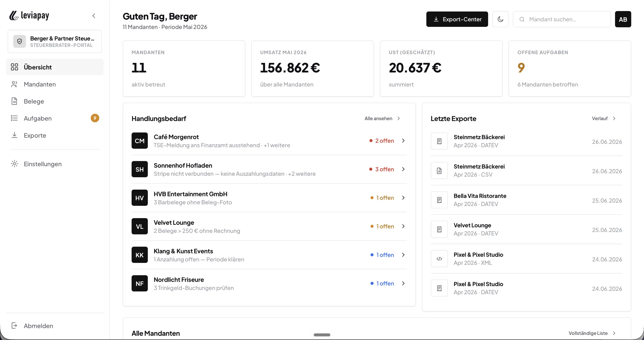Click the Belege document icon
The height and width of the screenshot is (340, 644).
click(14, 101)
